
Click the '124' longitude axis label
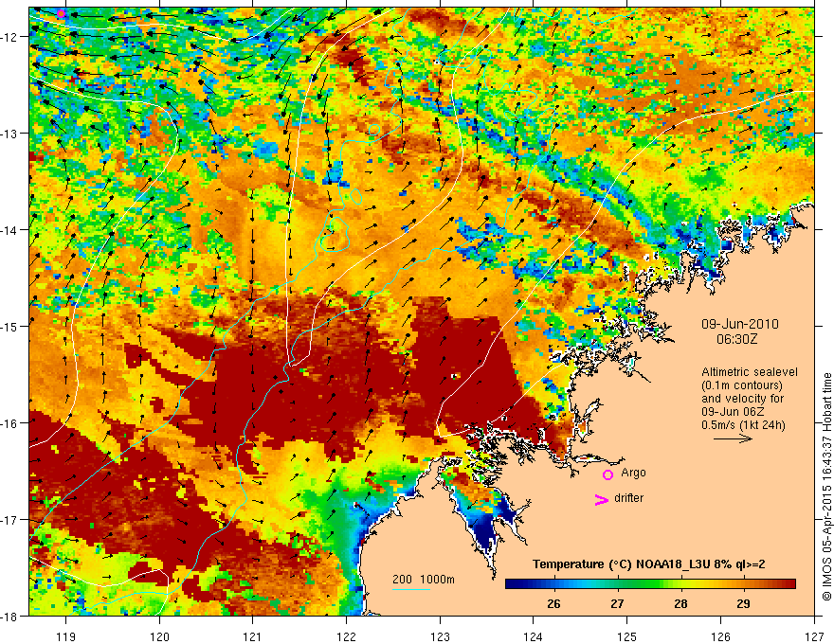(x=534, y=636)
